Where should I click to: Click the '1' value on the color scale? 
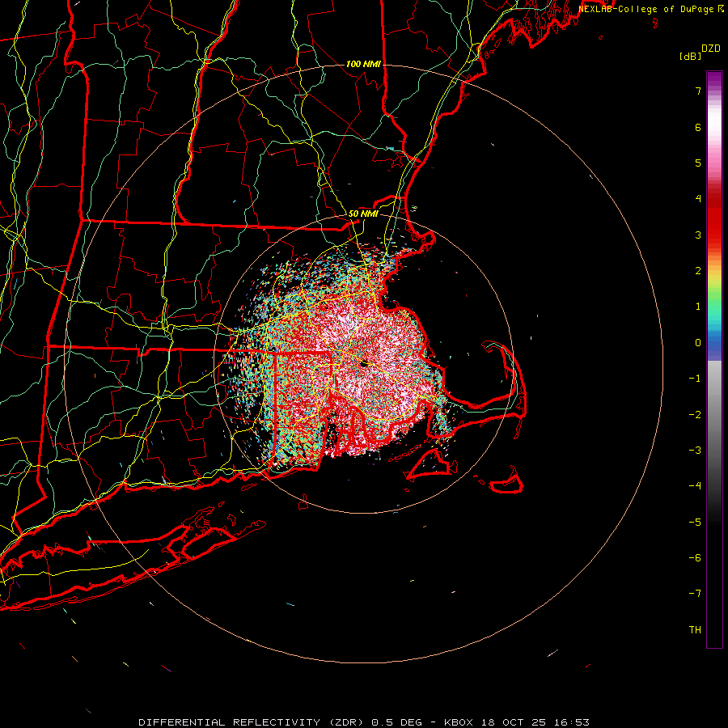tap(698, 307)
